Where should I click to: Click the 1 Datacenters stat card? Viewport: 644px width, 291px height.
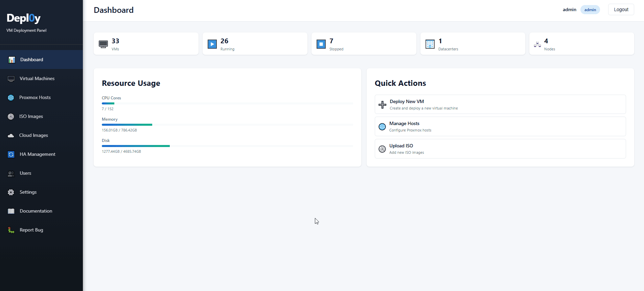[x=473, y=44]
